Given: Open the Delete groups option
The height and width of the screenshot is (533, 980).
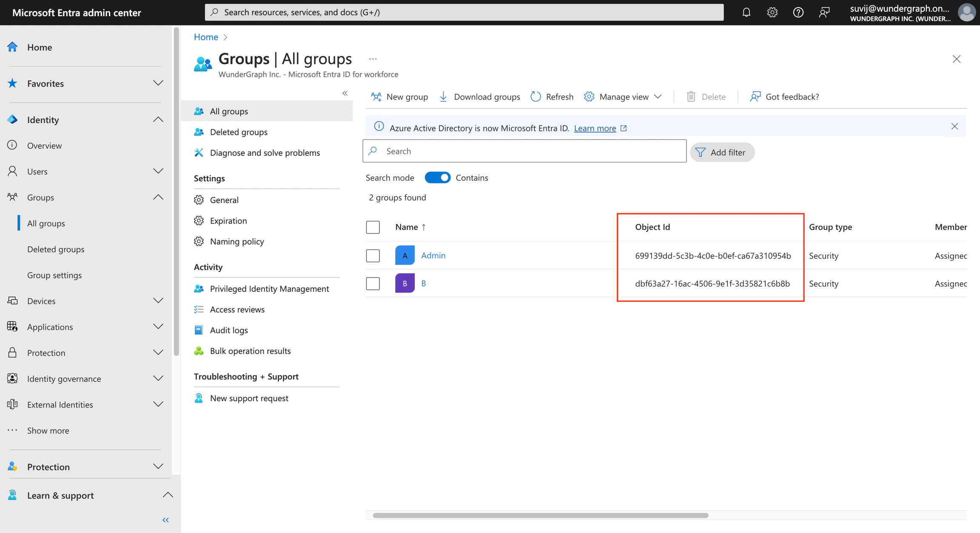Looking at the screenshot, I should click(x=706, y=96).
